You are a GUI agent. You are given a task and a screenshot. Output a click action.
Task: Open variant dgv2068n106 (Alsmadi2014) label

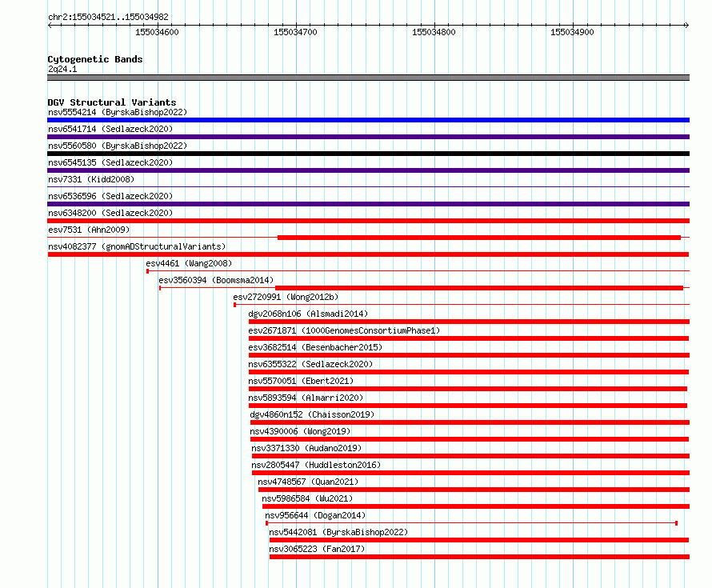308,314
